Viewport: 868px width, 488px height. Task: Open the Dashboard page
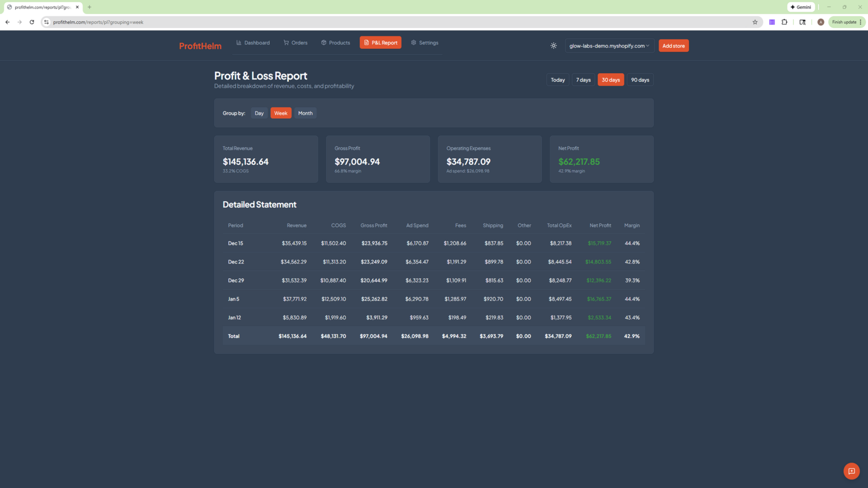pyautogui.click(x=253, y=43)
